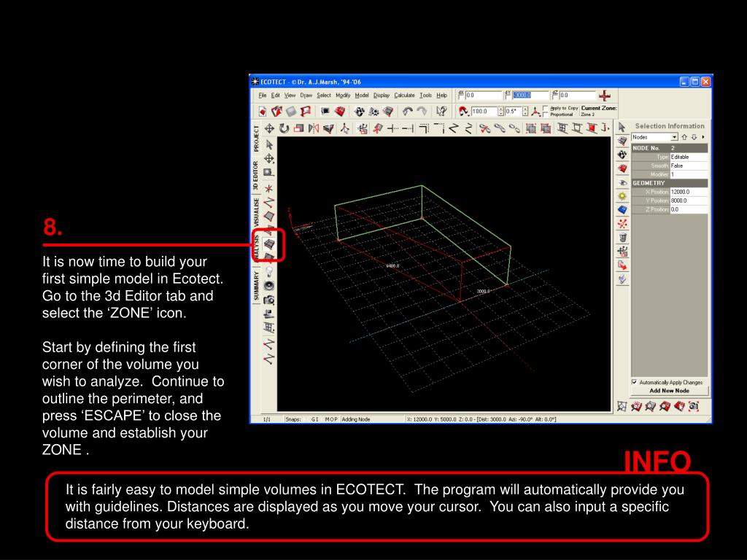Expand the Selection Information side arrow
The width and height of the screenshot is (747, 560).
click(703, 137)
